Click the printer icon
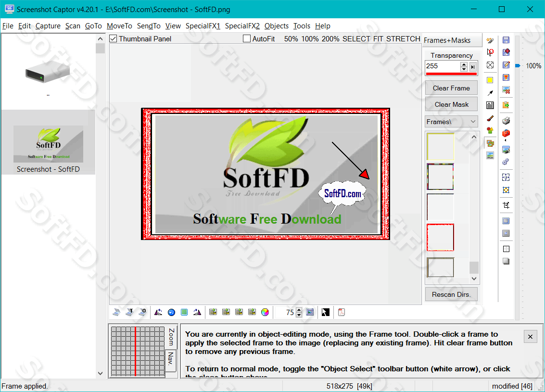Image resolution: width=545 pixels, height=392 pixels. pos(506,121)
